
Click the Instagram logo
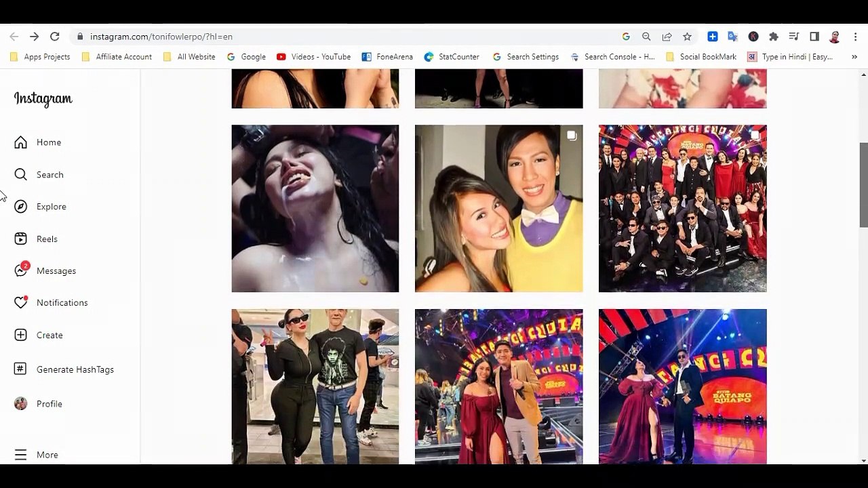pos(43,99)
